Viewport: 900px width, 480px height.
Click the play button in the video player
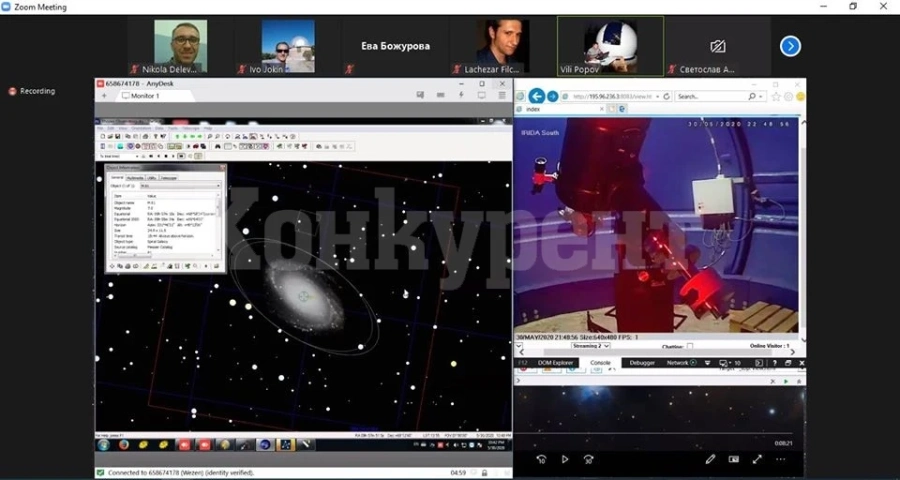565,459
